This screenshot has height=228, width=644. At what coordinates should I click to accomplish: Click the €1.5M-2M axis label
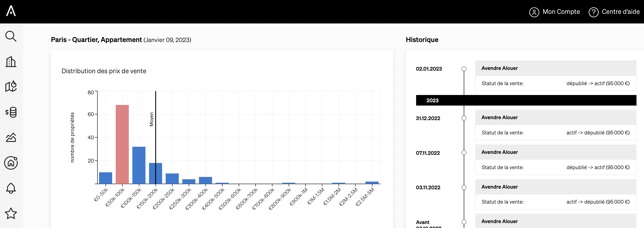tap(332, 197)
